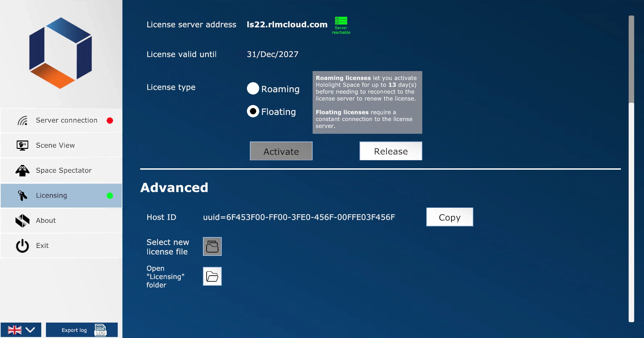Click the green Licensing status dot
Screen dimensions: 644x338
[x=110, y=195]
